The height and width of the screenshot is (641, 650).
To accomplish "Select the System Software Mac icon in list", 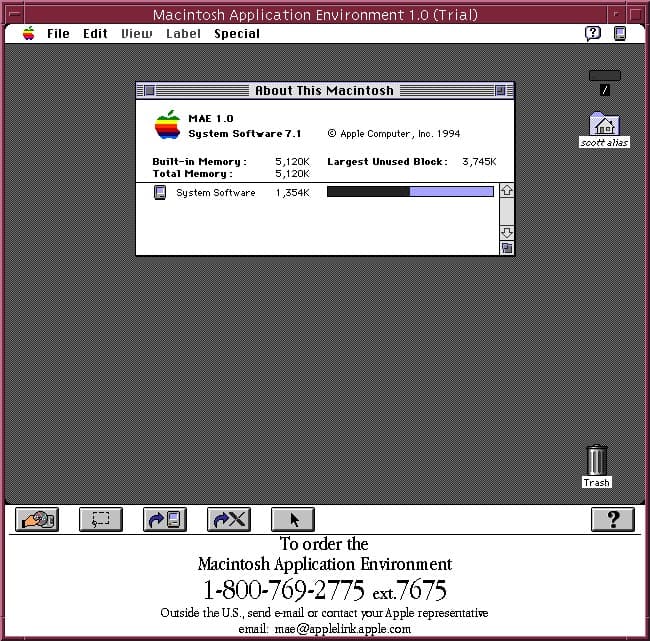I will (x=160, y=192).
